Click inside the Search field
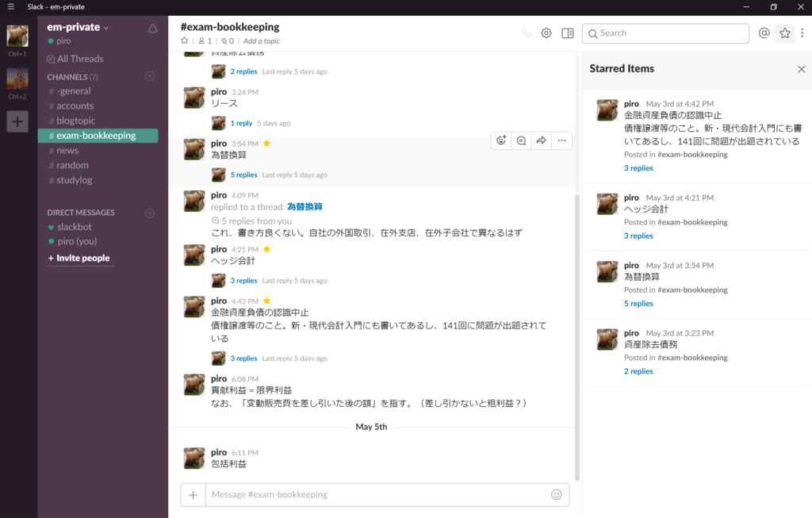Screen dimensions: 812x518 point(665,33)
